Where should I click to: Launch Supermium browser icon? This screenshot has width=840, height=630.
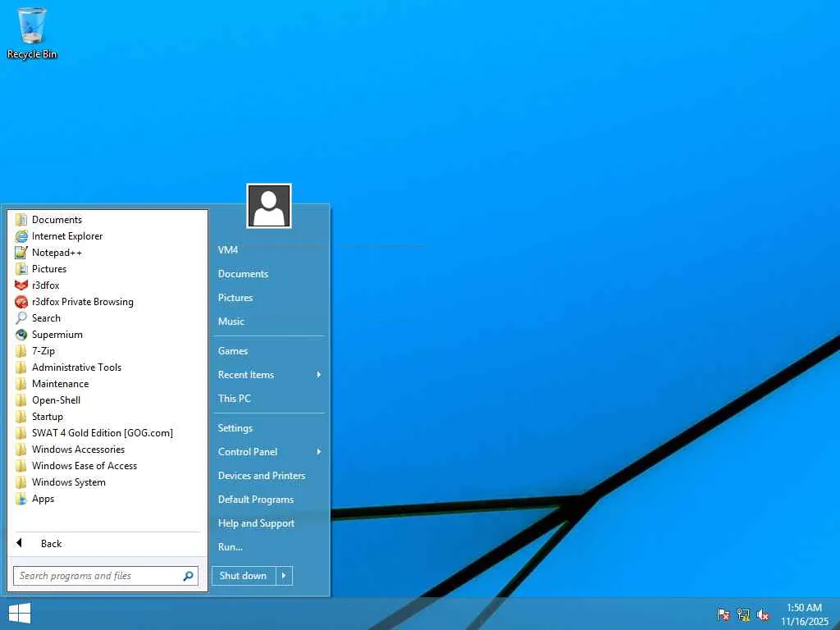point(21,335)
